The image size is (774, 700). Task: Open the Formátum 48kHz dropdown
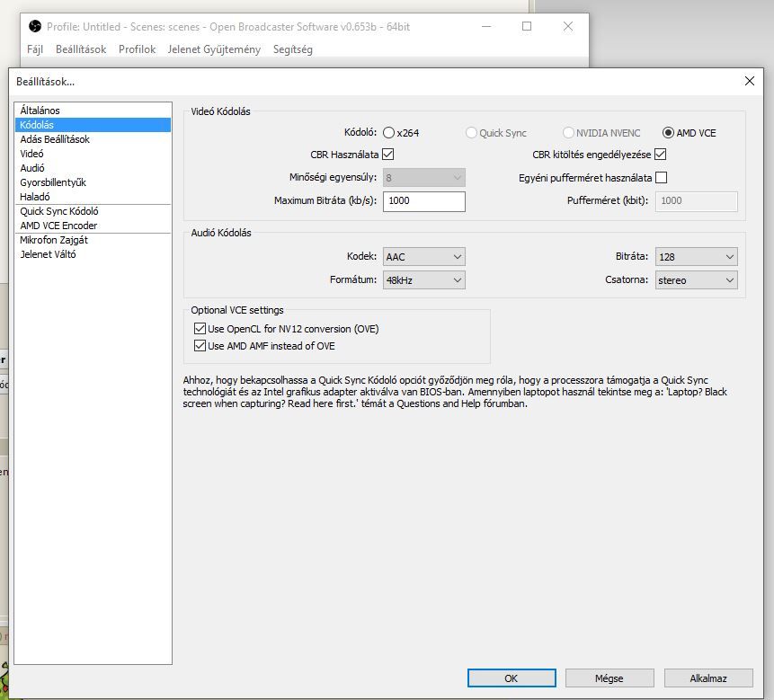click(x=424, y=280)
